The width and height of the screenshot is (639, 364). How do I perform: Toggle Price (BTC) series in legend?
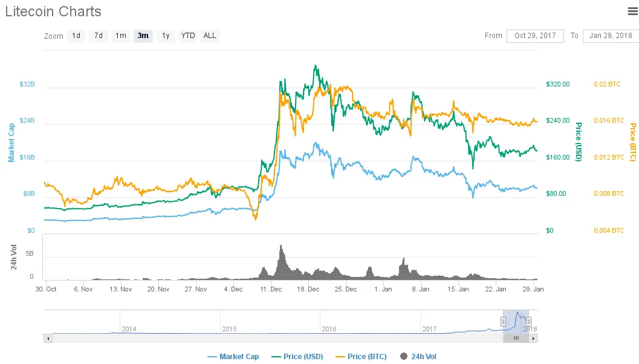click(361, 357)
